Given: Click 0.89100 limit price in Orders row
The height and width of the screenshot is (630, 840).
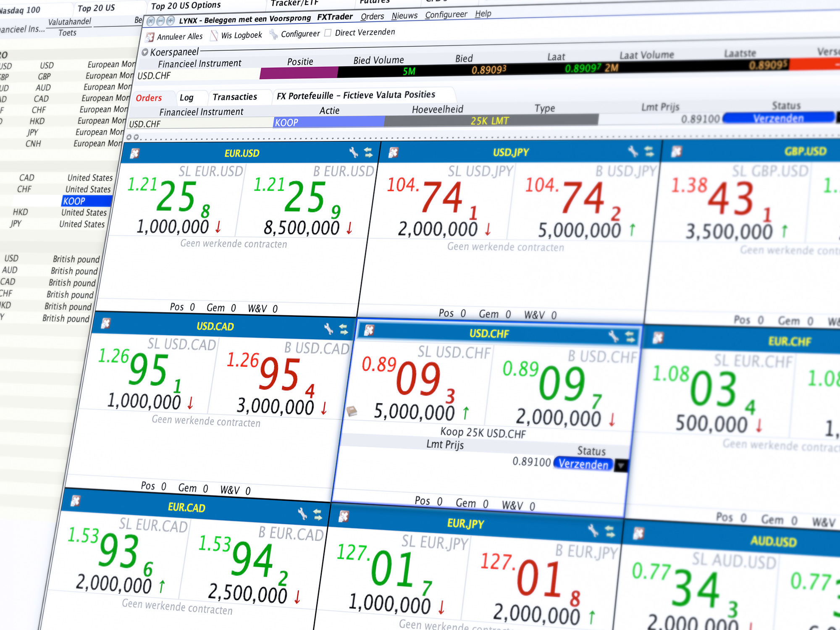Looking at the screenshot, I should pos(701,119).
